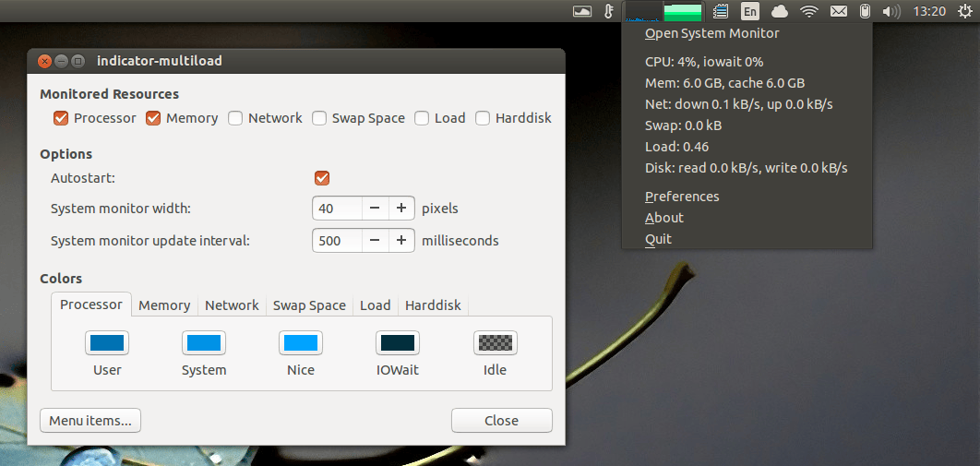Decrease the system monitor width with minus
The height and width of the screenshot is (466, 980).
pos(375,209)
